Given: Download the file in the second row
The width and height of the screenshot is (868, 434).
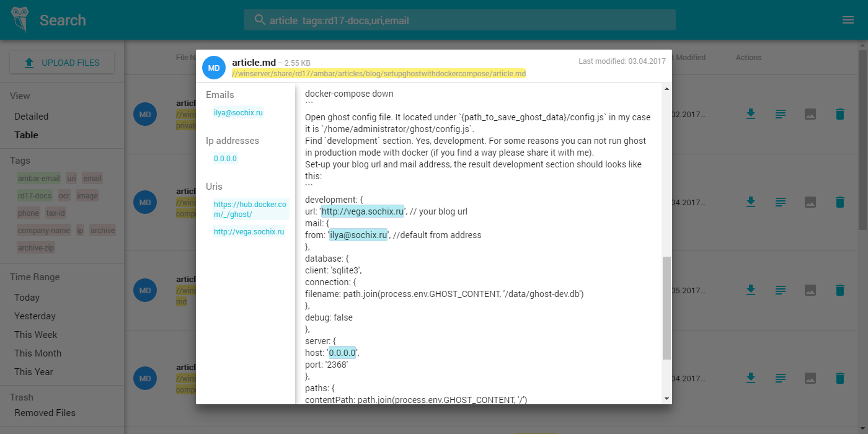Looking at the screenshot, I should tap(750, 202).
